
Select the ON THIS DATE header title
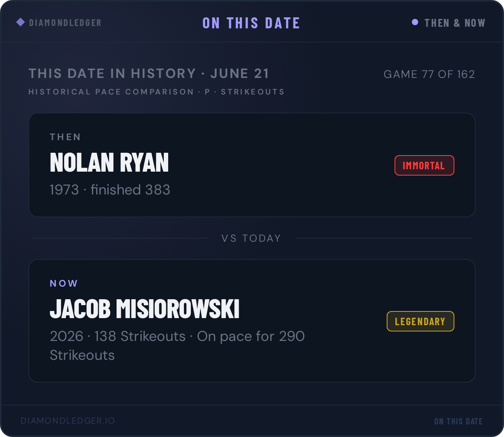251,23
